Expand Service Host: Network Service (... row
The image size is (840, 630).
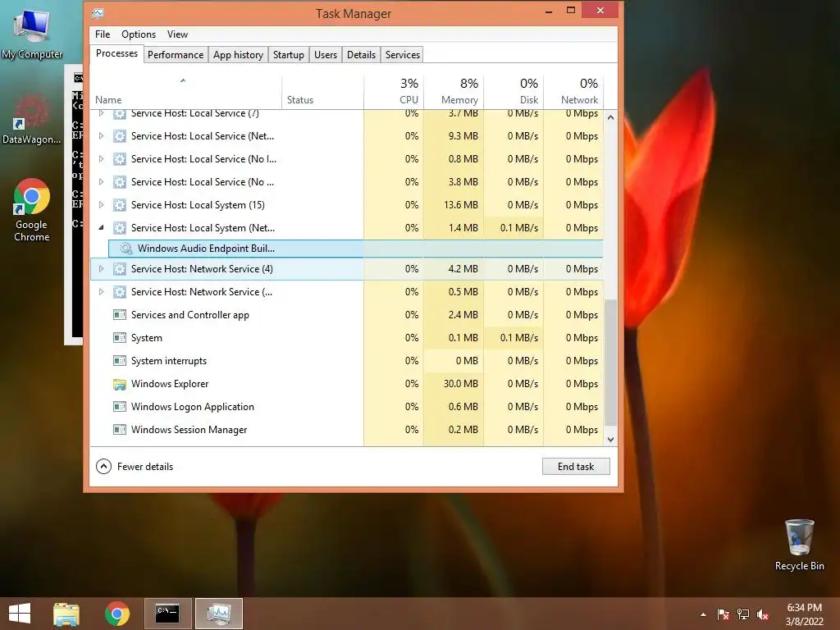click(x=101, y=292)
